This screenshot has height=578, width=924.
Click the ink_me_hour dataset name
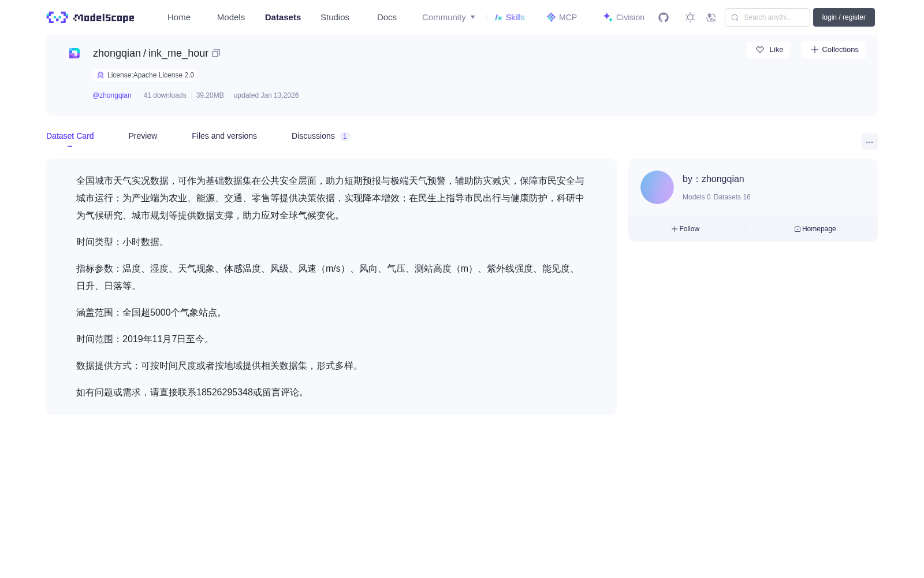click(178, 53)
